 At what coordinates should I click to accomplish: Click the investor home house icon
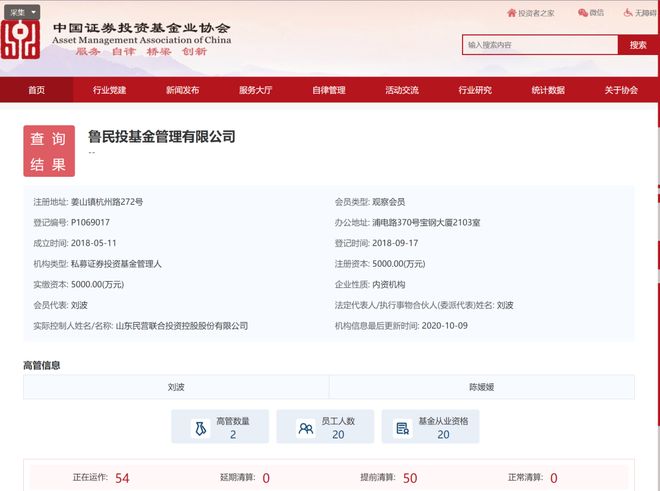(511, 13)
